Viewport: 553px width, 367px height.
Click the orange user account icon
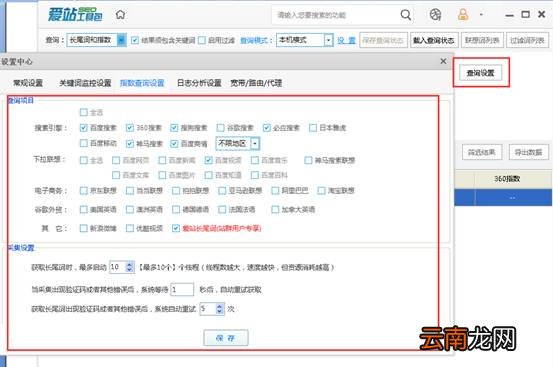(463, 15)
